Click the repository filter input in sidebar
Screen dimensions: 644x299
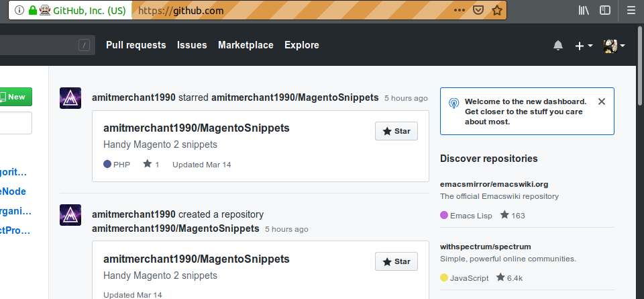[15, 123]
